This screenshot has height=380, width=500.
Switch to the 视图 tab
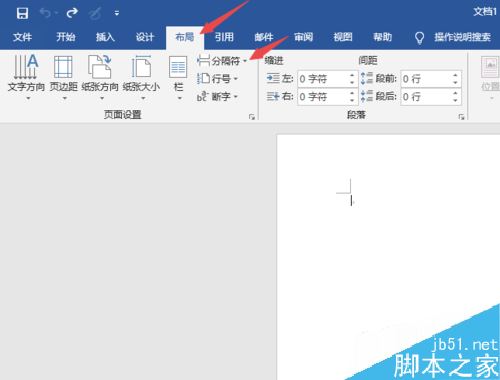343,37
